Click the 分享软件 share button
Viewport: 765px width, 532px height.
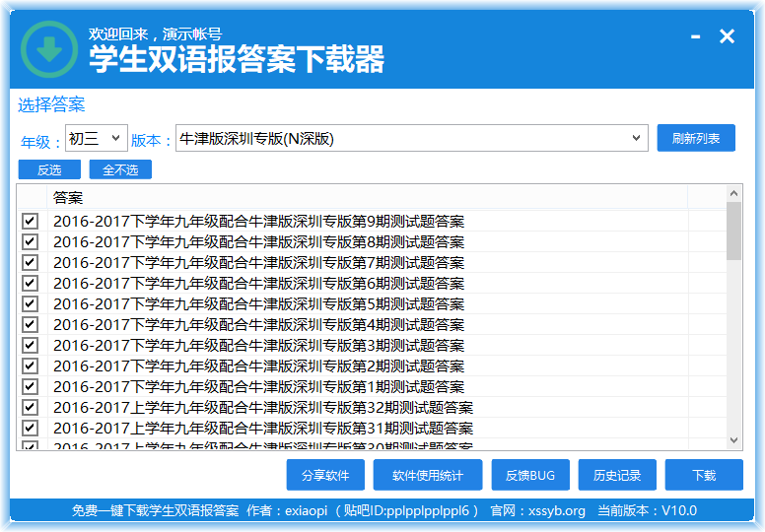tap(325, 475)
